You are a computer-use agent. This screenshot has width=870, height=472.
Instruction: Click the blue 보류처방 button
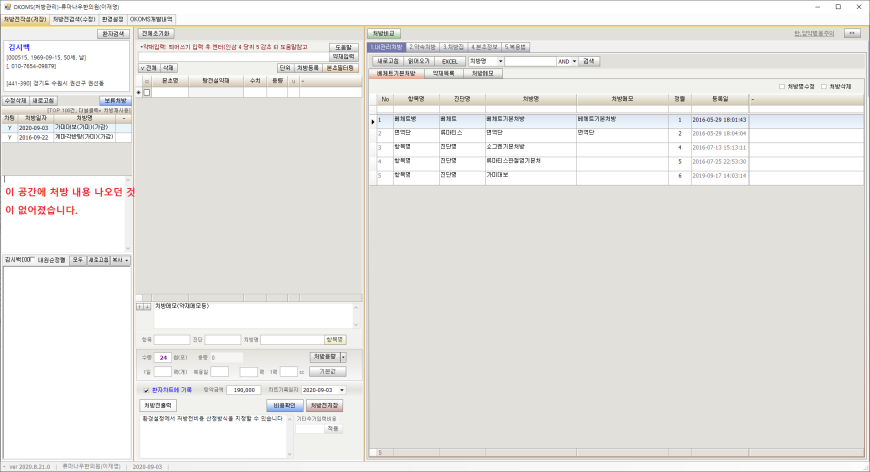pyautogui.click(x=115, y=101)
